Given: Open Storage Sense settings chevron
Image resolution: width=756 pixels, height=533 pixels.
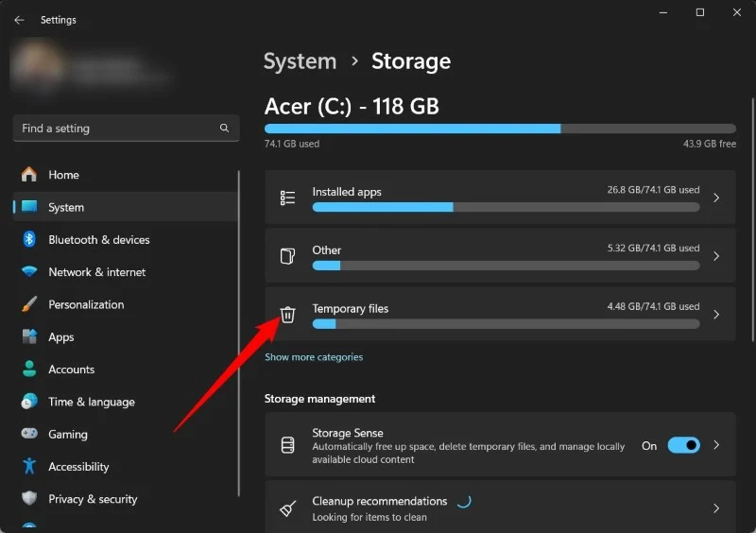Looking at the screenshot, I should click(716, 445).
